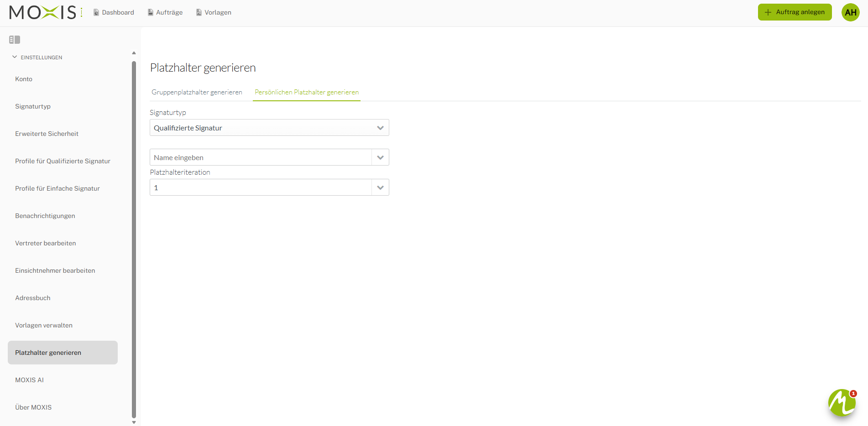Switch to Gruppenplatzhalter generieren tab
Viewport: 868px width, 426px height.
click(197, 92)
